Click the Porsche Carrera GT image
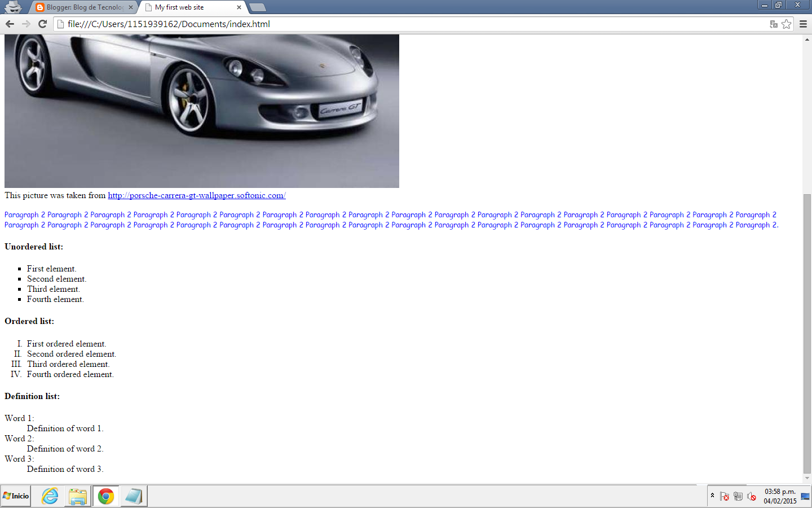 click(x=202, y=111)
